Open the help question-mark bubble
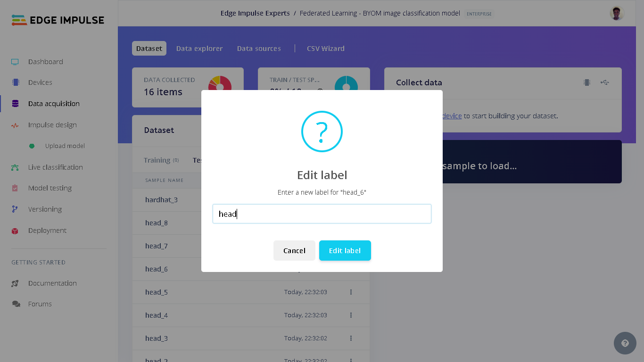Screen dimensions: 644x362 [625, 343]
